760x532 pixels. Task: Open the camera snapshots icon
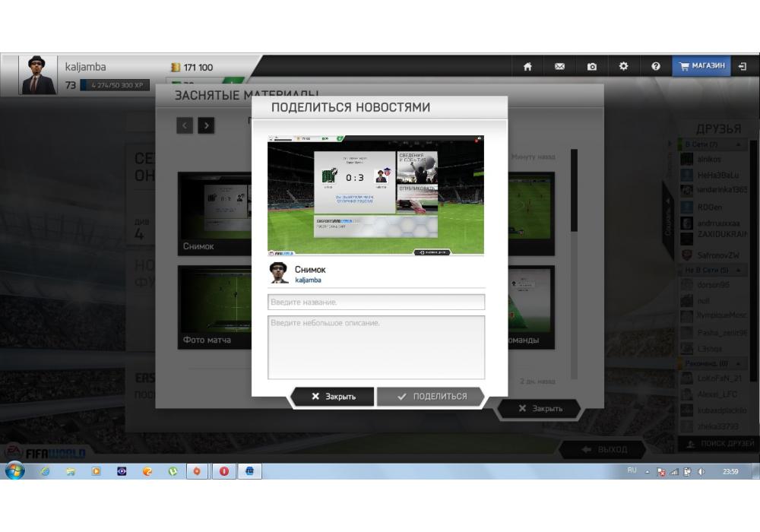point(592,67)
